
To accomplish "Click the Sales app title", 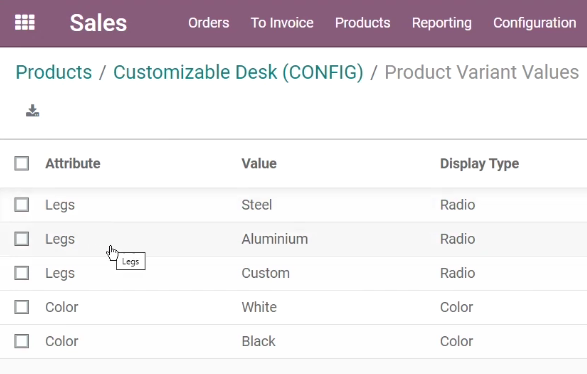I will pos(98,23).
